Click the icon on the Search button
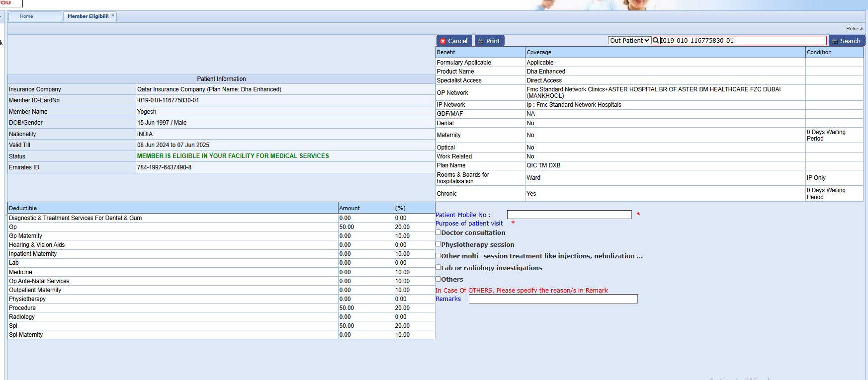868x380 pixels. (835, 41)
